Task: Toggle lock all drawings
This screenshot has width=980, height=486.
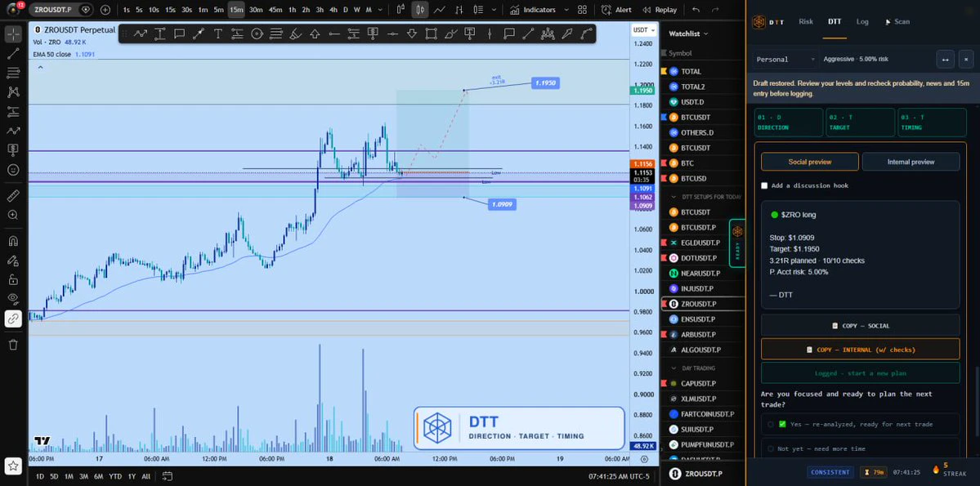Action: [13, 279]
